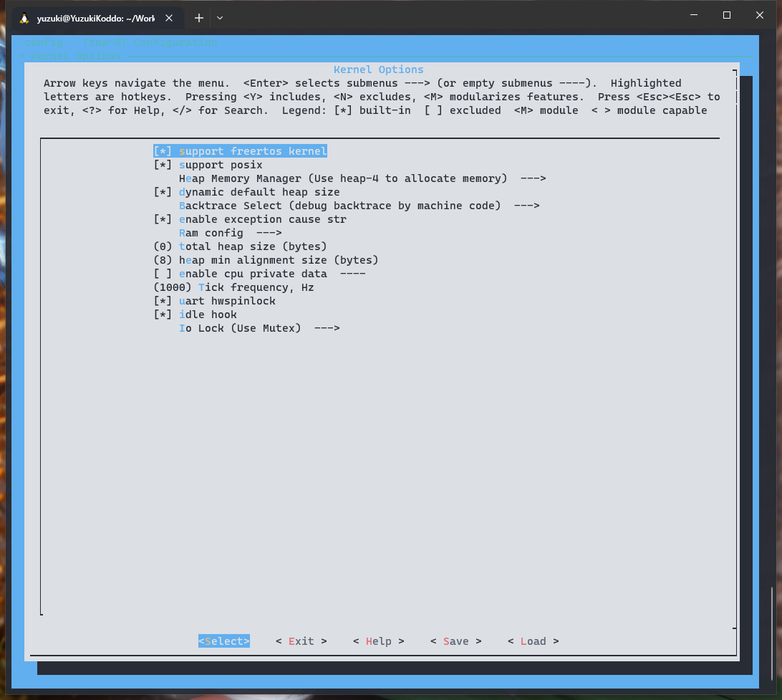Open a new terminal tab

(x=199, y=18)
